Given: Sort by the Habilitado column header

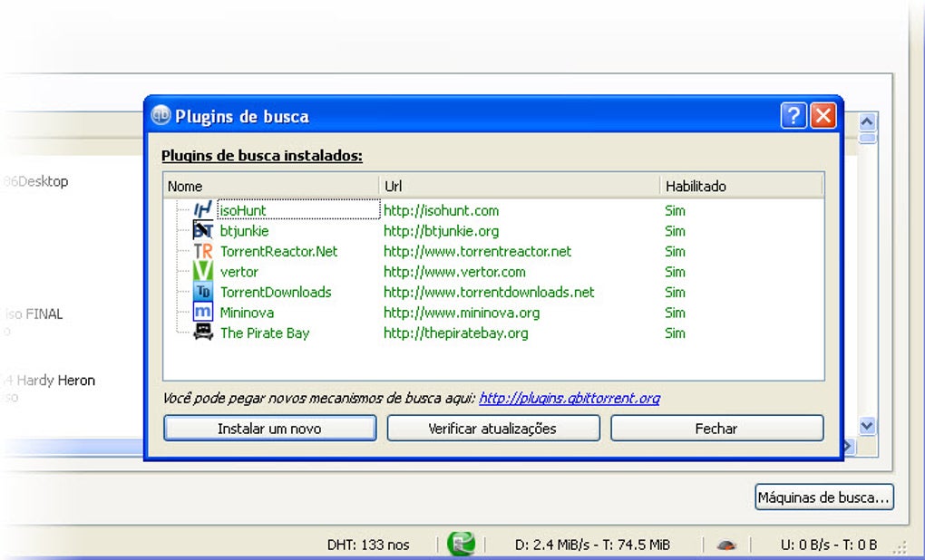Looking at the screenshot, I should [741, 187].
